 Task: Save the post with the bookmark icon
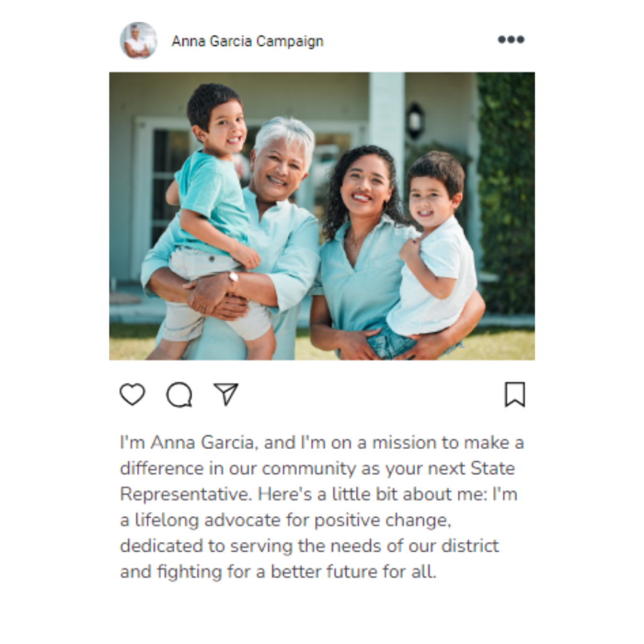pos(514,394)
